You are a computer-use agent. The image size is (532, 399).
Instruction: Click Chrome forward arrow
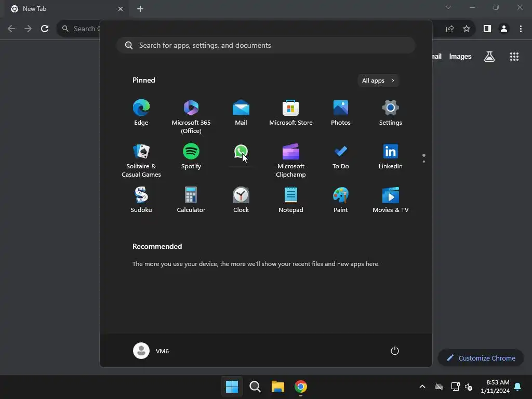point(28,29)
